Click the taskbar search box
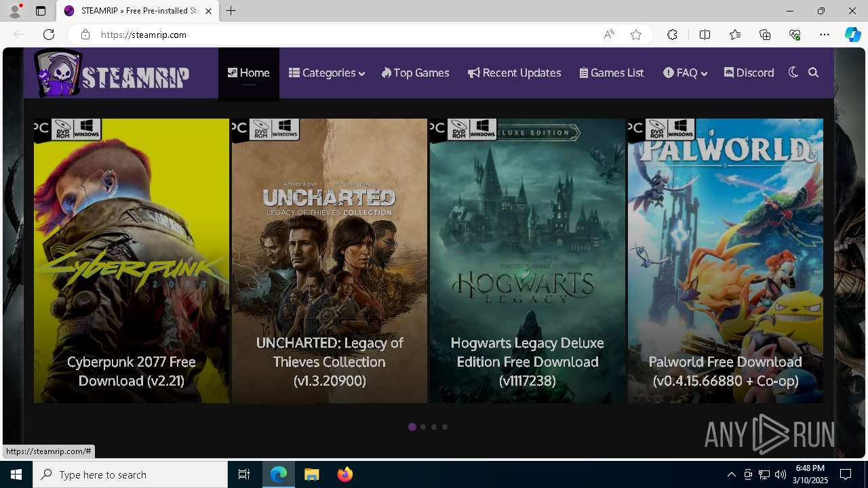 [130, 474]
